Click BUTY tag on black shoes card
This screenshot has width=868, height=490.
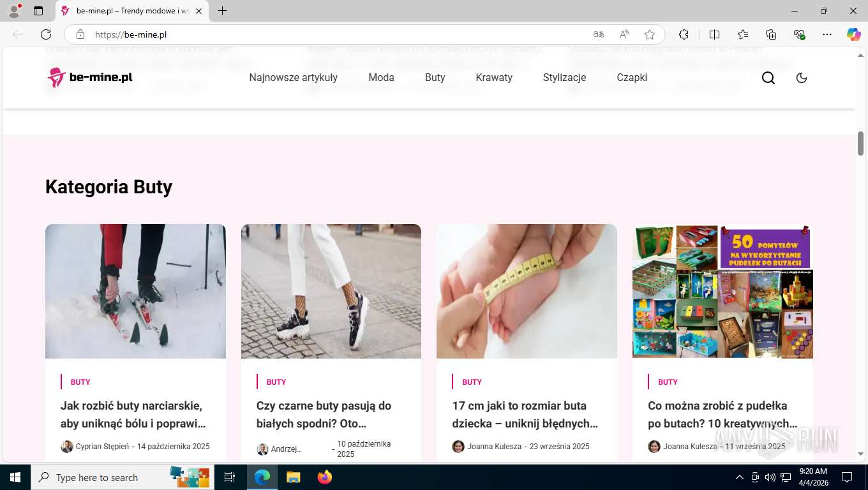pos(276,382)
